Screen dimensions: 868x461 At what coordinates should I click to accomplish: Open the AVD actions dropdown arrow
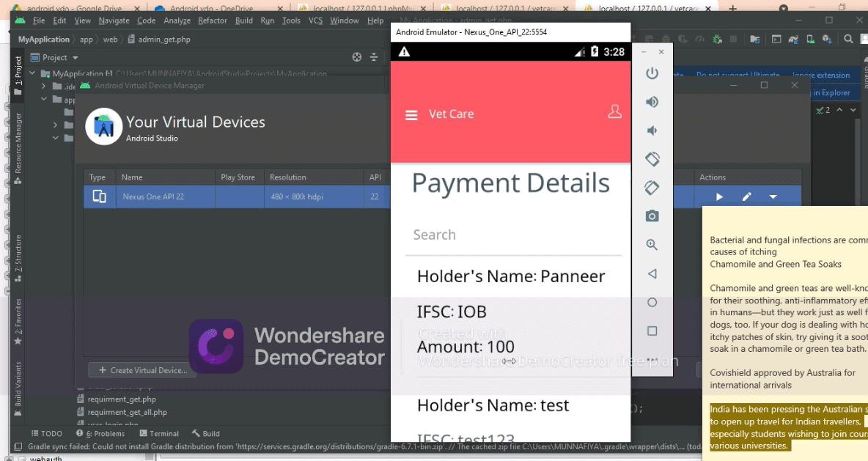(773, 197)
